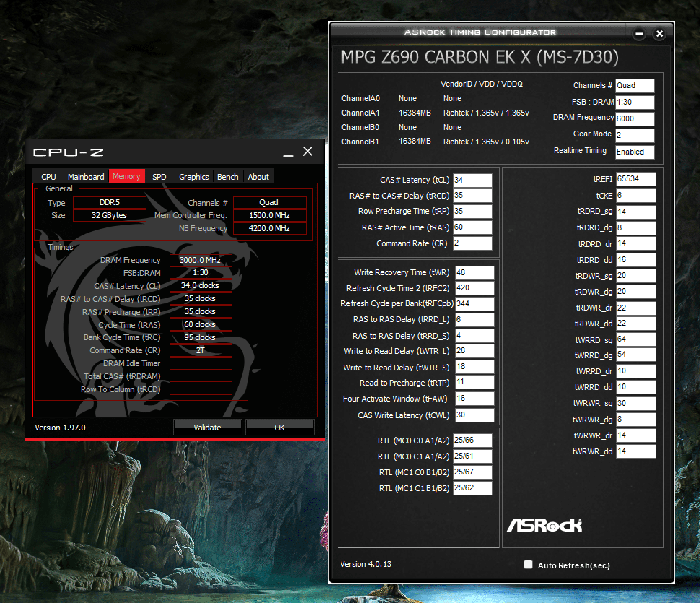The width and height of the screenshot is (700, 603).
Task: Select the Memory tab in CPU-Z
Action: (x=126, y=176)
